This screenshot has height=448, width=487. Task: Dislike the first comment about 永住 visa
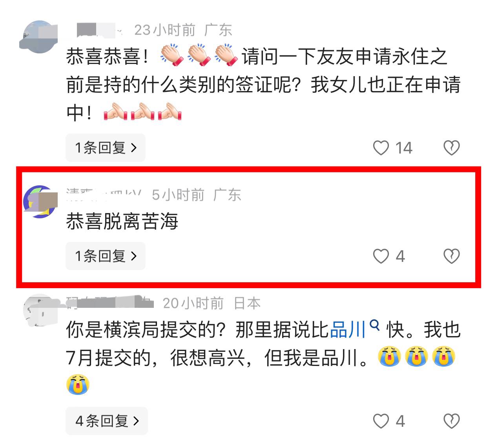(451, 148)
